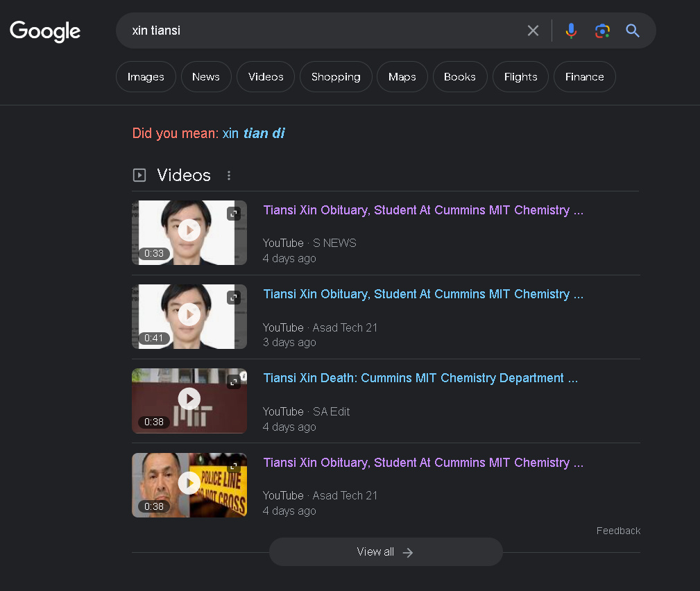Open Google Lens image search icon
Screen dimensions: 700x591
click(x=602, y=31)
